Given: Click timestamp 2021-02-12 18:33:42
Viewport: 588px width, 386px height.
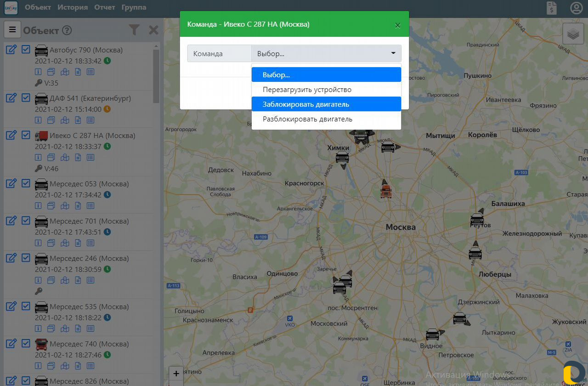Looking at the screenshot, I should pyautogui.click(x=68, y=61).
